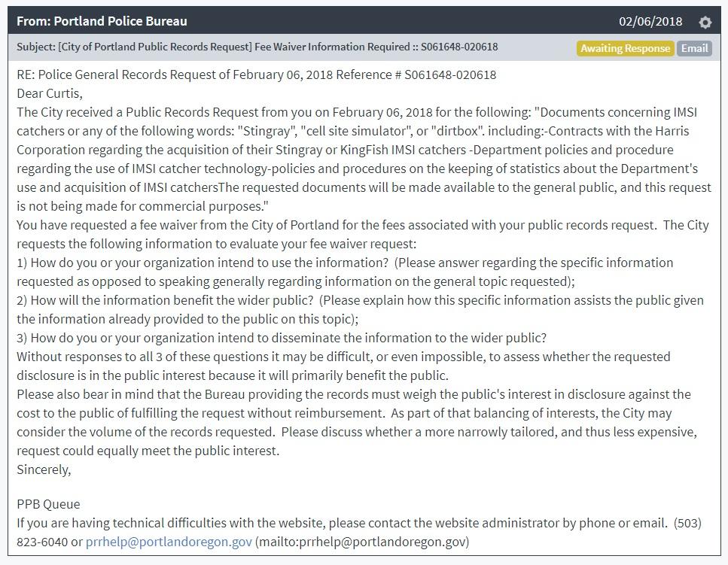This screenshot has width=728, height=565.
Task: Click the 'PPB Queue' signature
Action: point(48,504)
